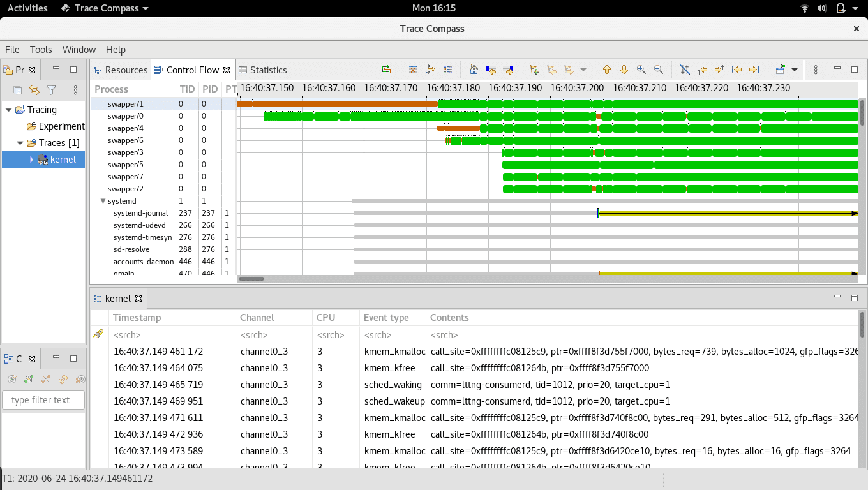The image size is (868, 490).
Task: Zoom out on the Control Flow timeline
Action: coord(659,70)
